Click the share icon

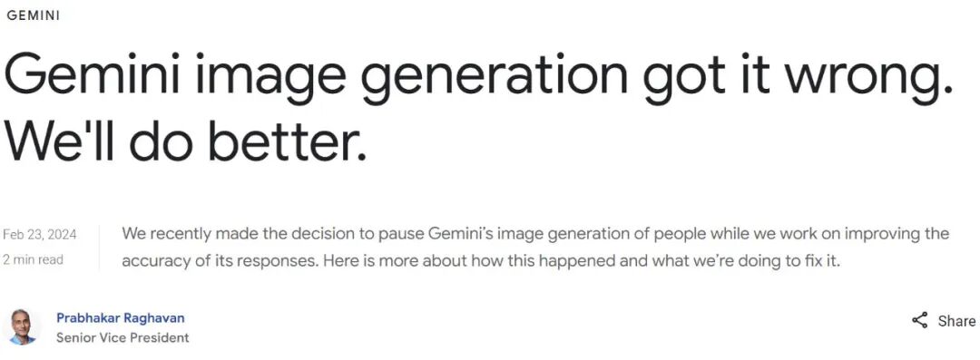[919, 321]
